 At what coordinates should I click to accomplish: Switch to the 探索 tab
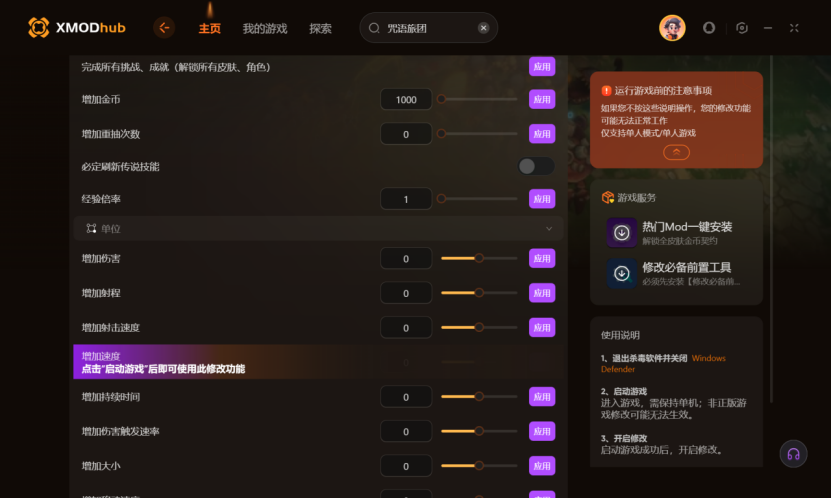pos(321,29)
